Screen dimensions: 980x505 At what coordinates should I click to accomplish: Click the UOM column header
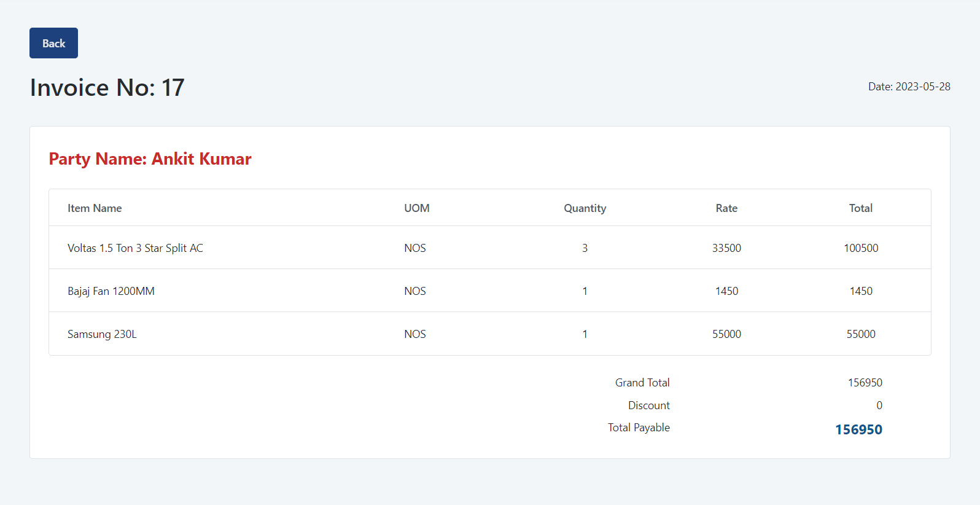click(x=416, y=208)
